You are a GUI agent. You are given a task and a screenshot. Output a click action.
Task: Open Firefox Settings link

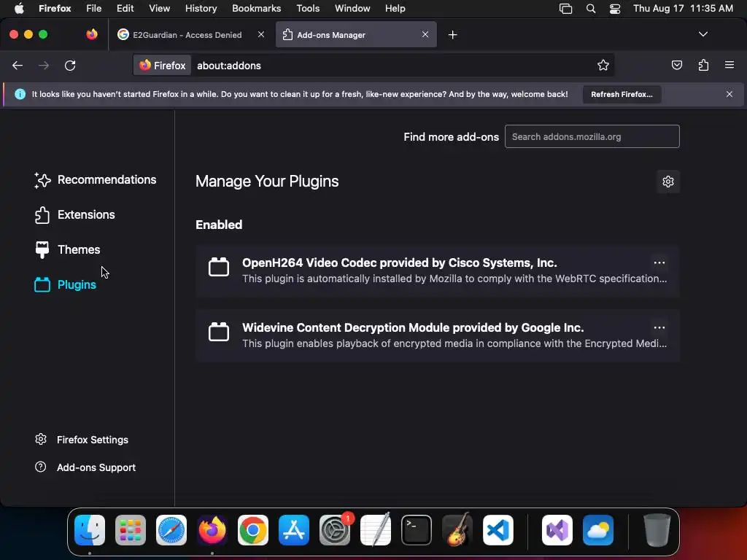click(82, 440)
